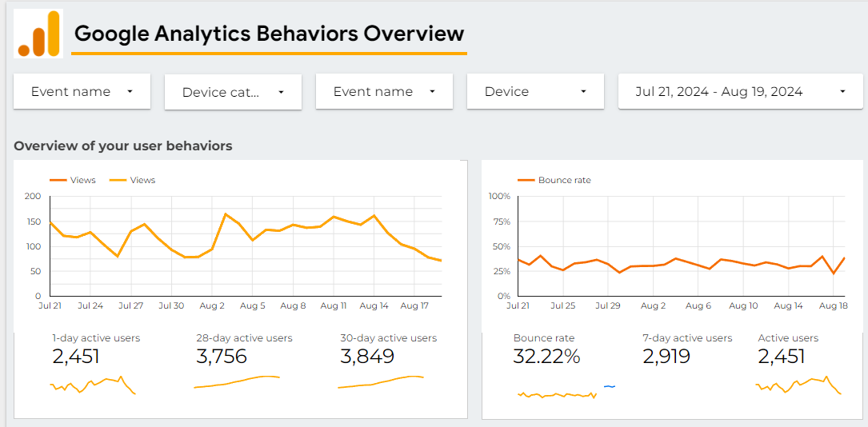The width and height of the screenshot is (868, 427).
Task: Click the Google Analytics Behaviors Overview title
Action: [x=269, y=34]
